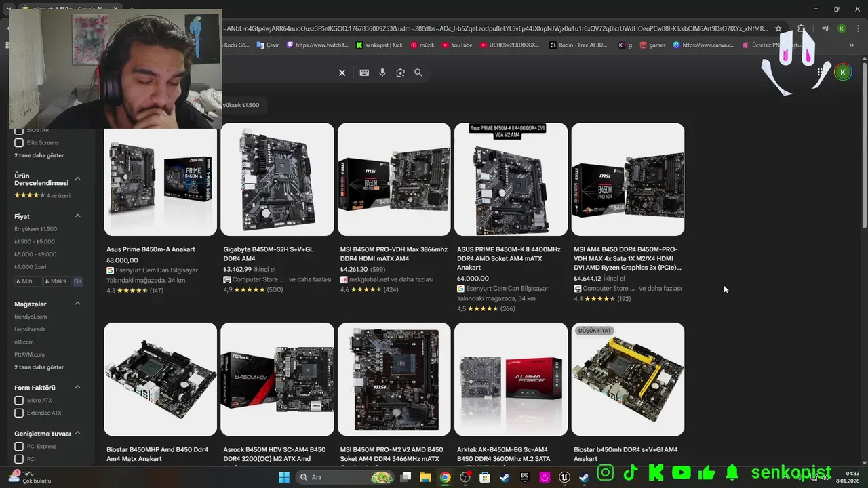
Task: Click the taskbar Ara search box
Action: [x=346, y=477]
